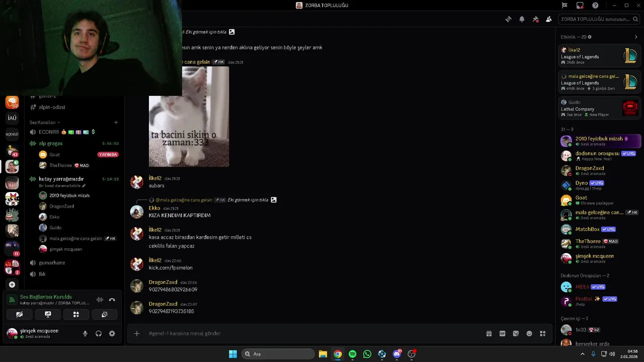
Task: Open the gift icon in message bar
Action: coord(489,333)
